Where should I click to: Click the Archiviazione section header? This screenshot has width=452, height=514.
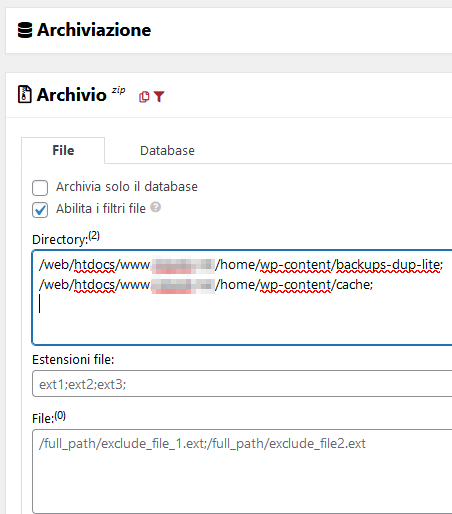[94, 30]
